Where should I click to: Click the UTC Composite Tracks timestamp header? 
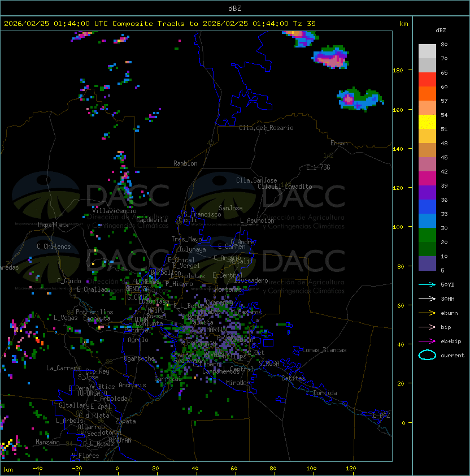coord(160,23)
